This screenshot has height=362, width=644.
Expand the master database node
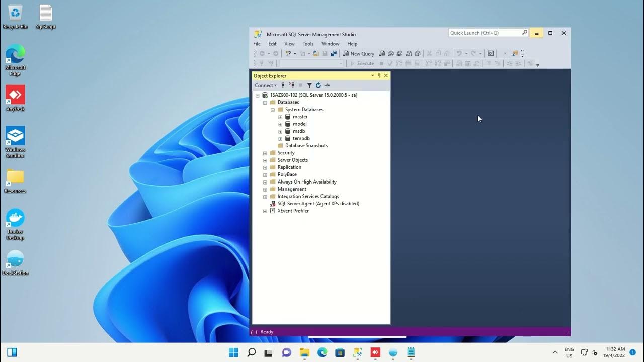pyautogui.click(x=280, y=117)
